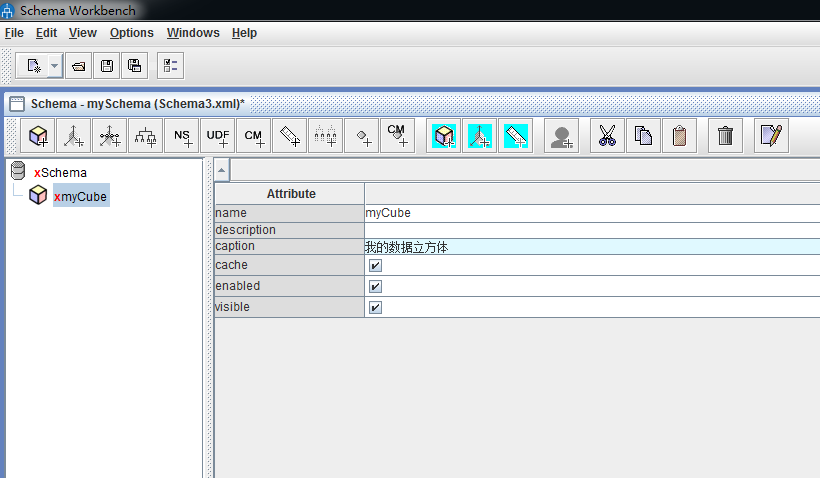The width and height of the screenshot is (820, 478).
Task: Click the Add Property icon
Action: coord(362,136)
